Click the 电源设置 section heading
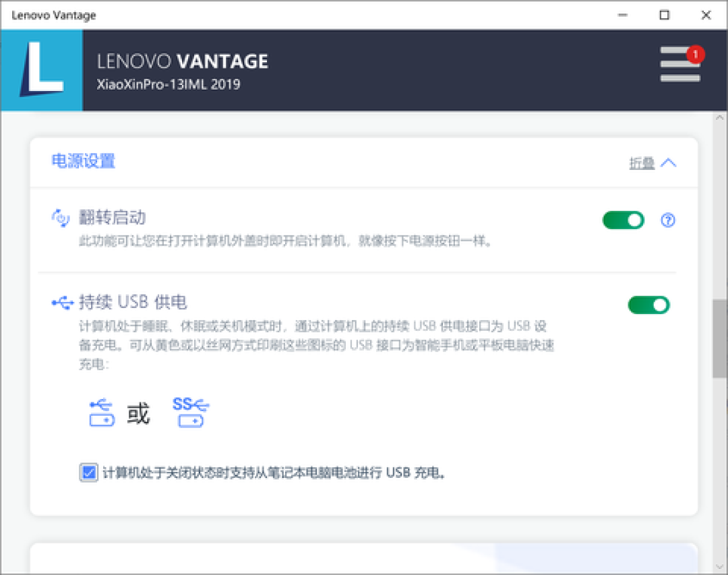This screenshot has height=575, width=728. coord(83,161)
